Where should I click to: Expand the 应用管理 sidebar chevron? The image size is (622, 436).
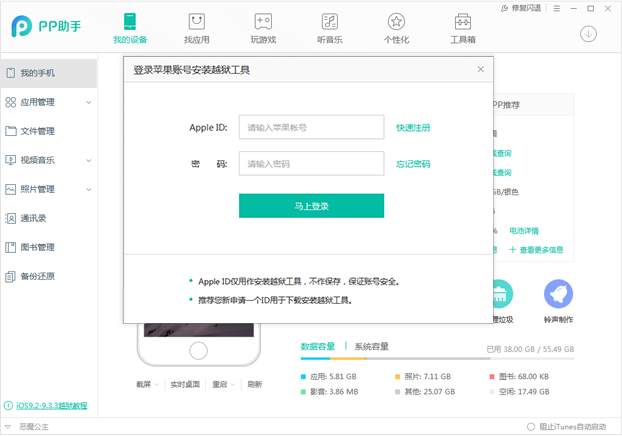pos(88,102)
